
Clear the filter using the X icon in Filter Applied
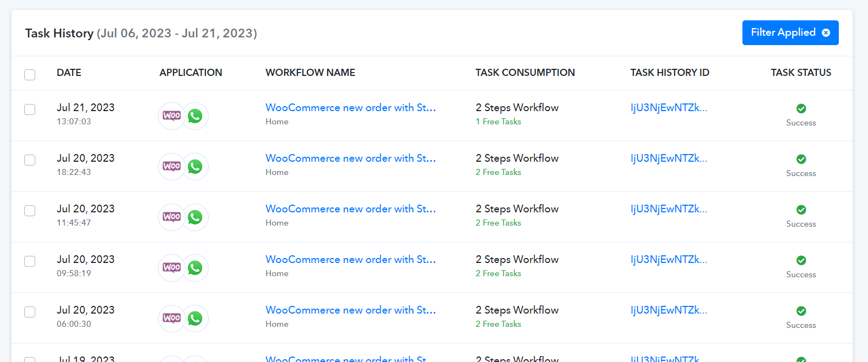point(826,32)
